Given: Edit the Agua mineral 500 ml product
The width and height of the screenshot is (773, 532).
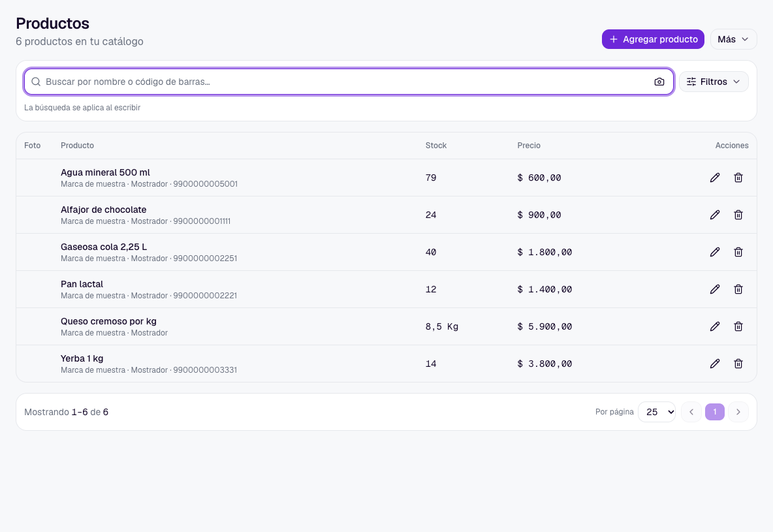Looking at the screenshot, I should (715, 178).
